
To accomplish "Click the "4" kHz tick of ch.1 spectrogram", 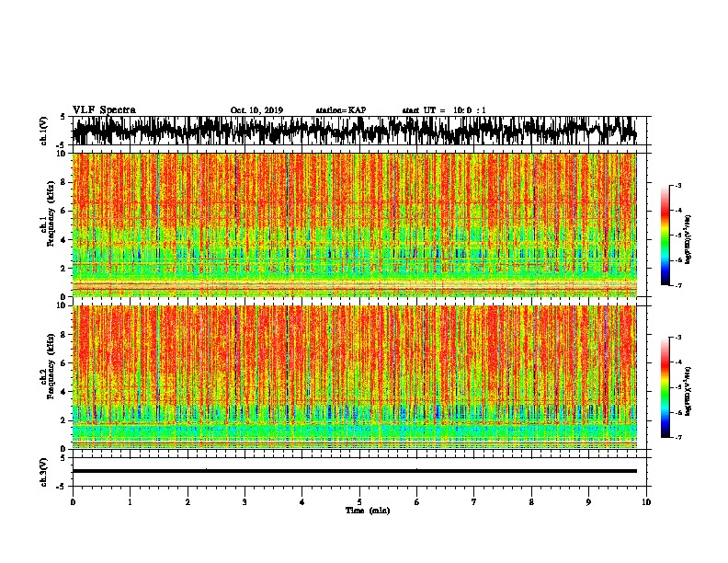I will 63,240.
